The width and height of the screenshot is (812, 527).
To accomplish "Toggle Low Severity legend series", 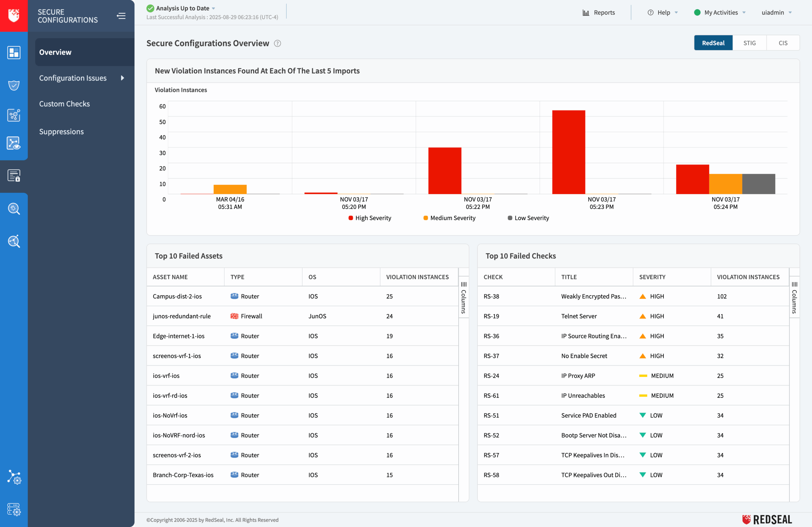I will point(528,218).
